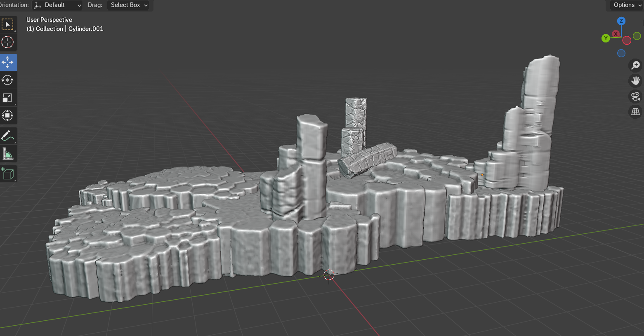The width and height of the screenshot is (644, 336).
Task: Pick the Scale tool
Action: (x=8, y=98)
